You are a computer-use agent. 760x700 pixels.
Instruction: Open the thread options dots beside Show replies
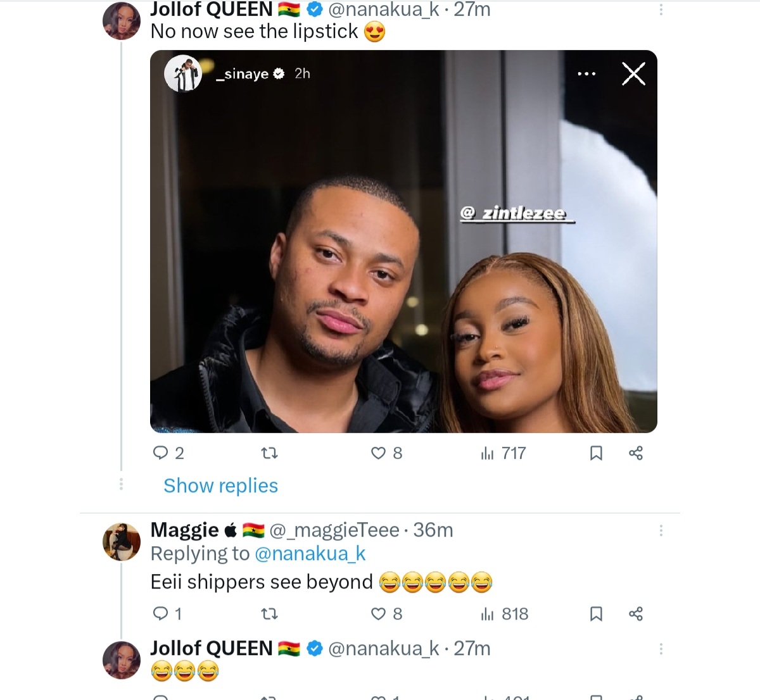pyautogui.click(x=121, y=484)
